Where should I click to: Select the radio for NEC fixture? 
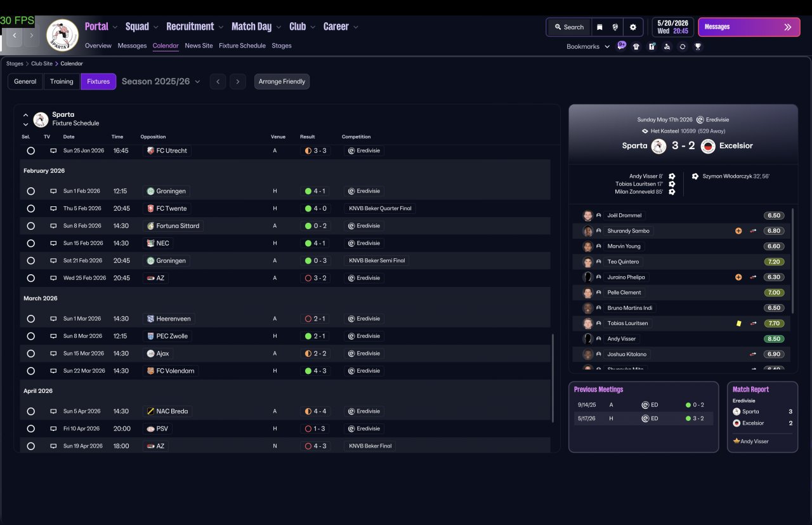[x=30, y=244]
